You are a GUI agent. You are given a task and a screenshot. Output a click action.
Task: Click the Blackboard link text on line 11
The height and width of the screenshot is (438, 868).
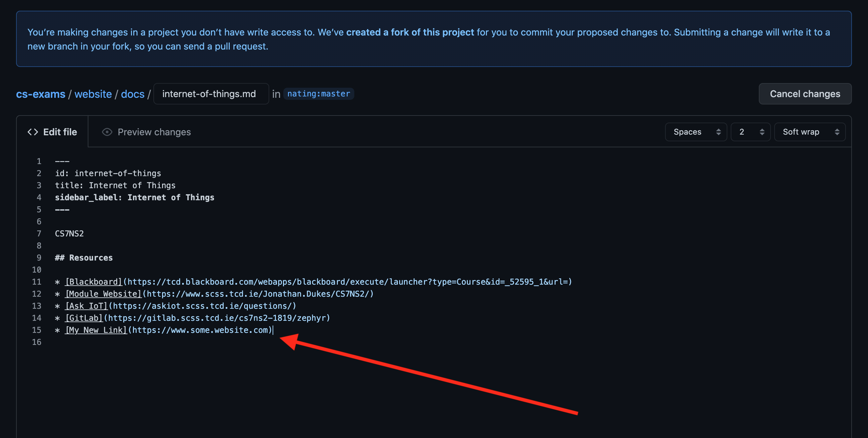(93, 282)
